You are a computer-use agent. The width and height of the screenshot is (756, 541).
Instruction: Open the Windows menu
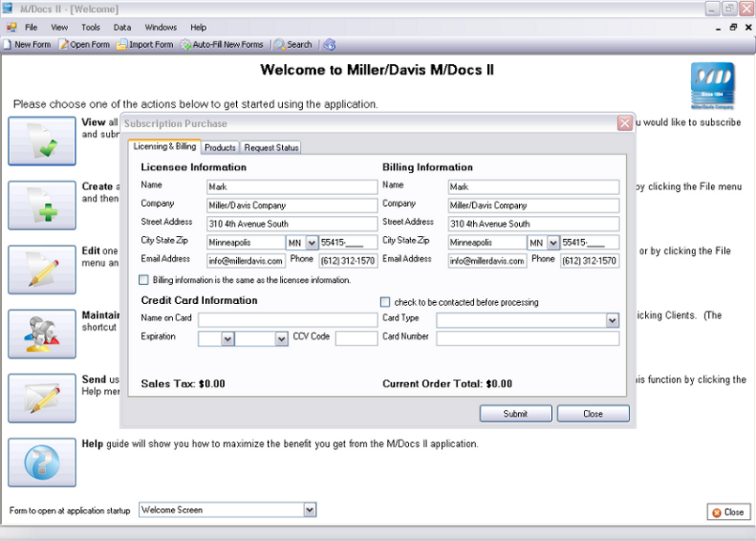point(161,27)
